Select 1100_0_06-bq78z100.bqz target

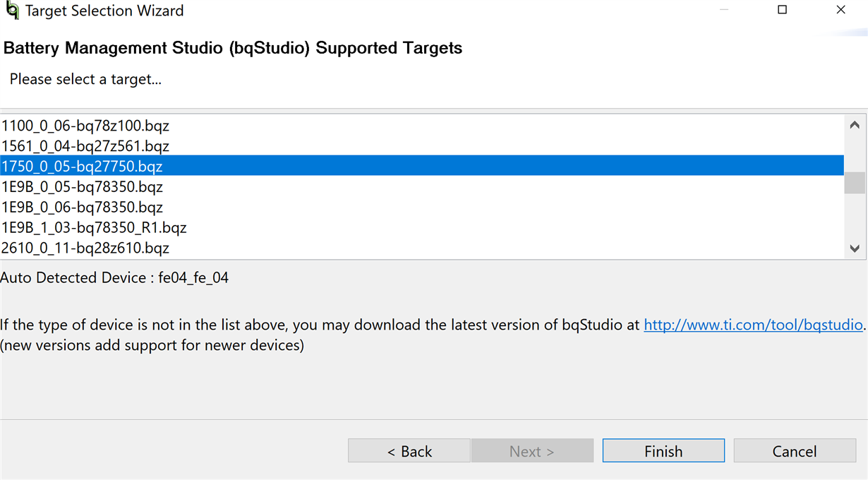[x=422, y=126]
